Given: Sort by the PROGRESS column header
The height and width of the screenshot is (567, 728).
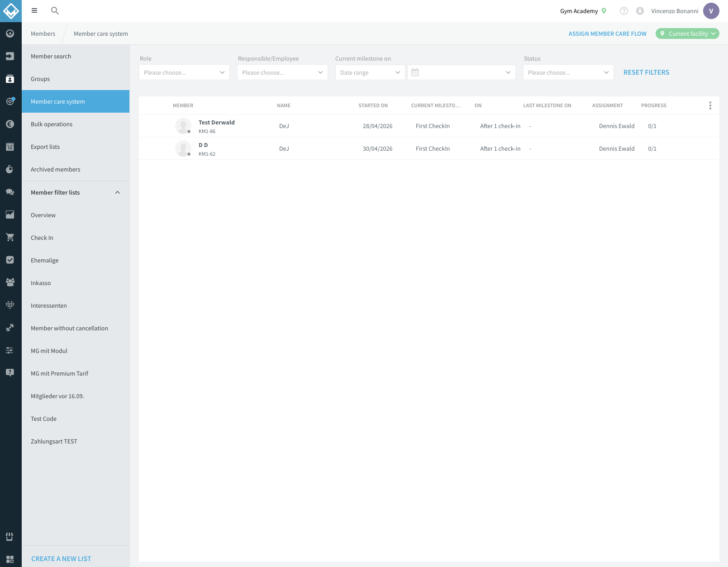Looking at the screenshot, I should [x=654, y=105].
